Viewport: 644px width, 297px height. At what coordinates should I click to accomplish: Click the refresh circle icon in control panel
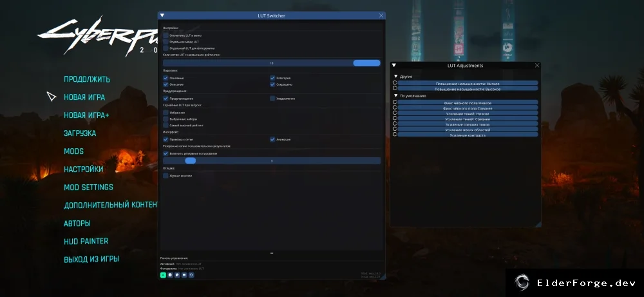pyautogui.click(x=191, y=275)
